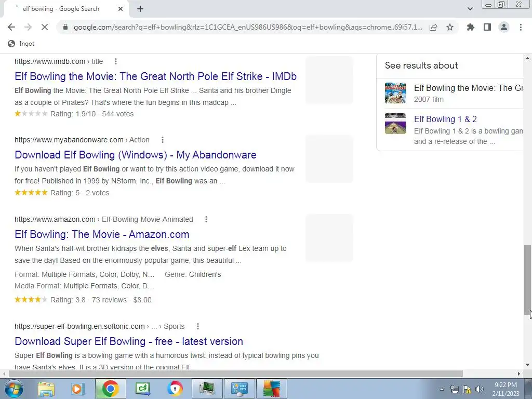Click the network tray icon
Screen dimensions: 532x399
pos(455,389)
